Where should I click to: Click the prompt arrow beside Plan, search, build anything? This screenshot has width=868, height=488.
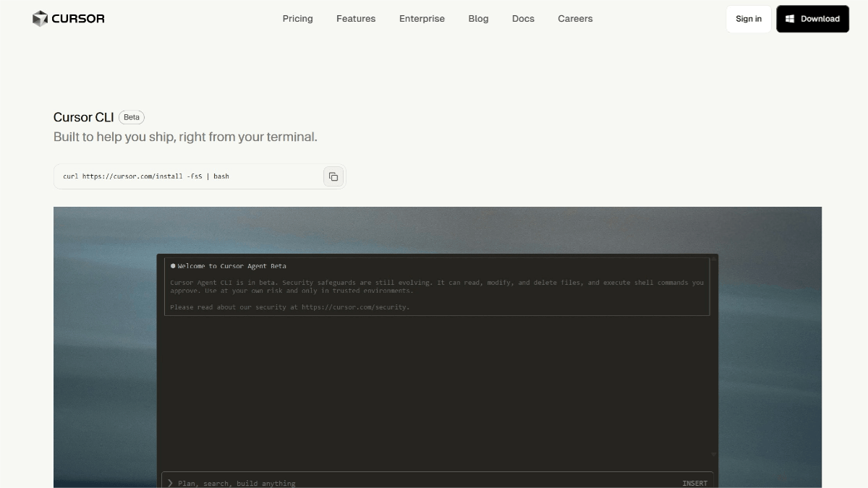pos(169,483)
